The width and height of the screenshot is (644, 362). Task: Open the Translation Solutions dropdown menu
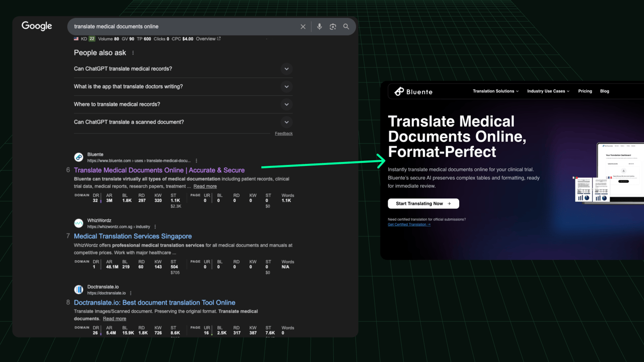495,91
